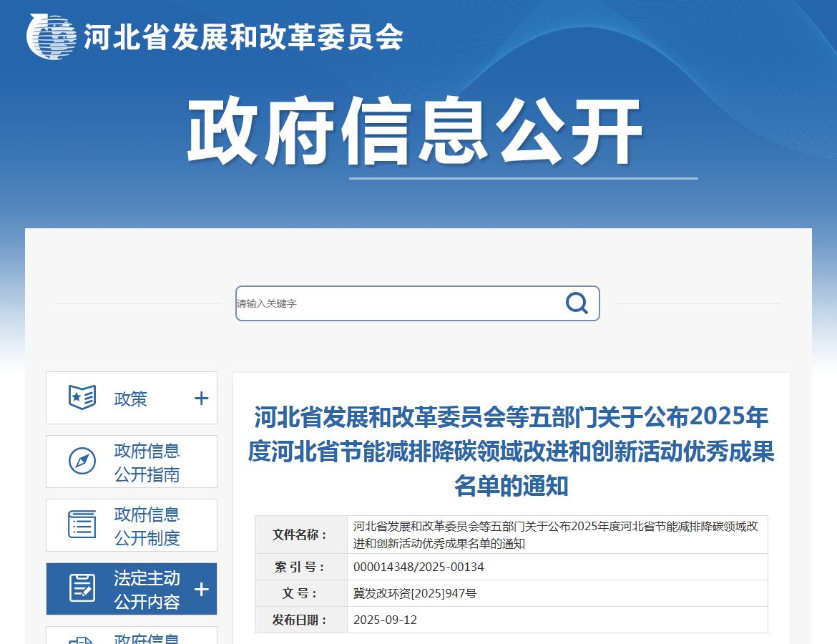837x644 pixels.
Task: Expand 法定主动公开内容 using the plus sign
Action: point(202,589)
